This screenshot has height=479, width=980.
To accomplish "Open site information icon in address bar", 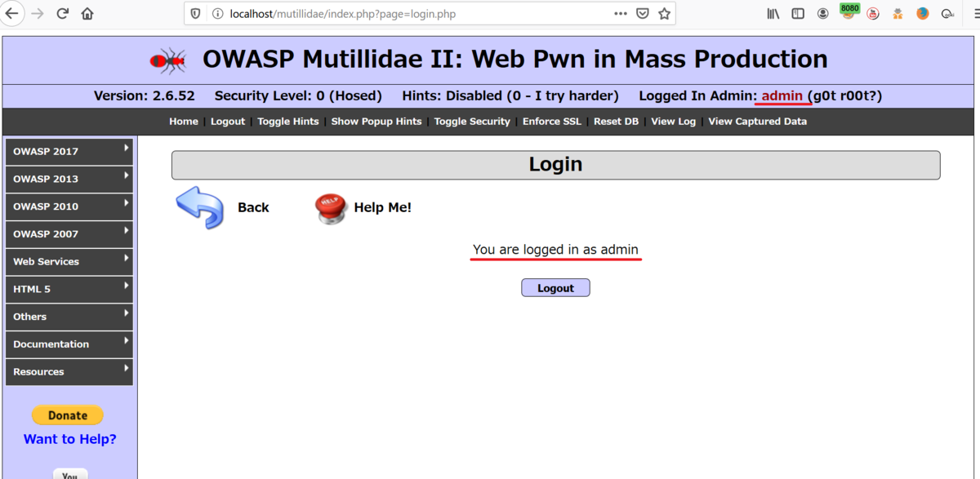I will (217, 14).
